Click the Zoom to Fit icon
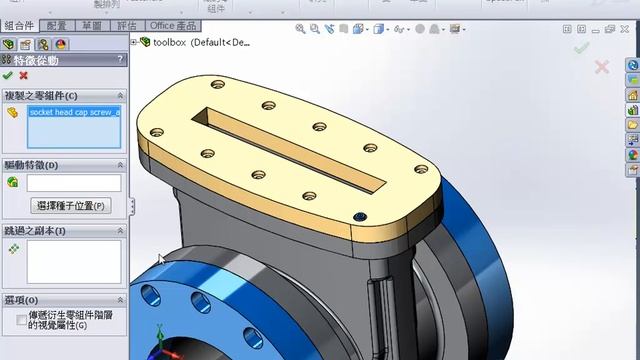 (300, 29)
